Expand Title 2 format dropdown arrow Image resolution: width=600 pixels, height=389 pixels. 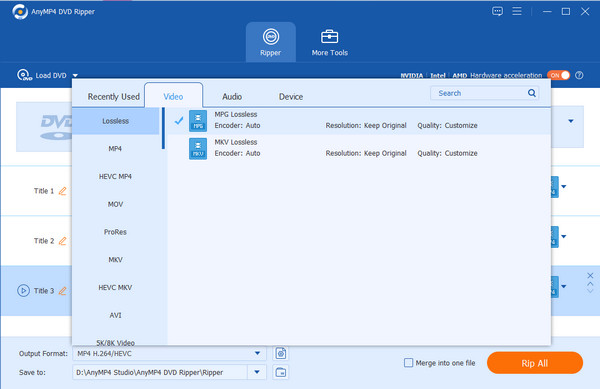pos(564,236)
